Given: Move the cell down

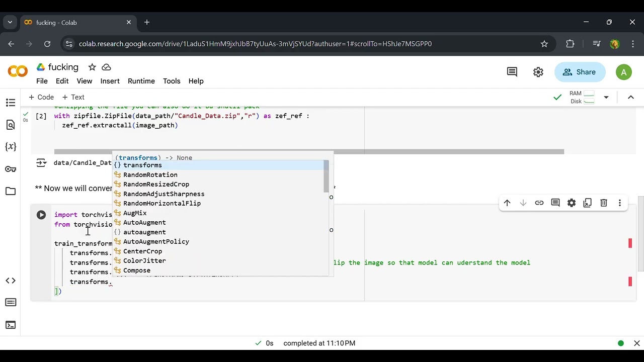Looking at the screenshot, I should tap(523, 203).
